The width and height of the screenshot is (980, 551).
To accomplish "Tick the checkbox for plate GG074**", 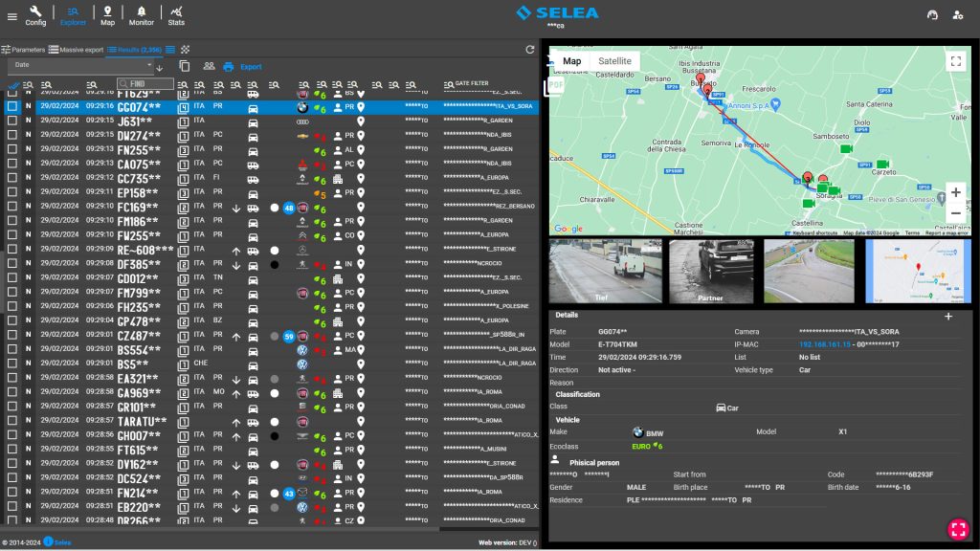I will tap(11, 106).
